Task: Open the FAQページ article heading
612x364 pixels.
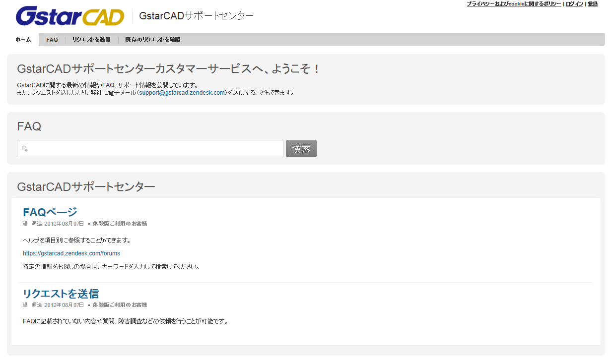Action: pos(50,212)
